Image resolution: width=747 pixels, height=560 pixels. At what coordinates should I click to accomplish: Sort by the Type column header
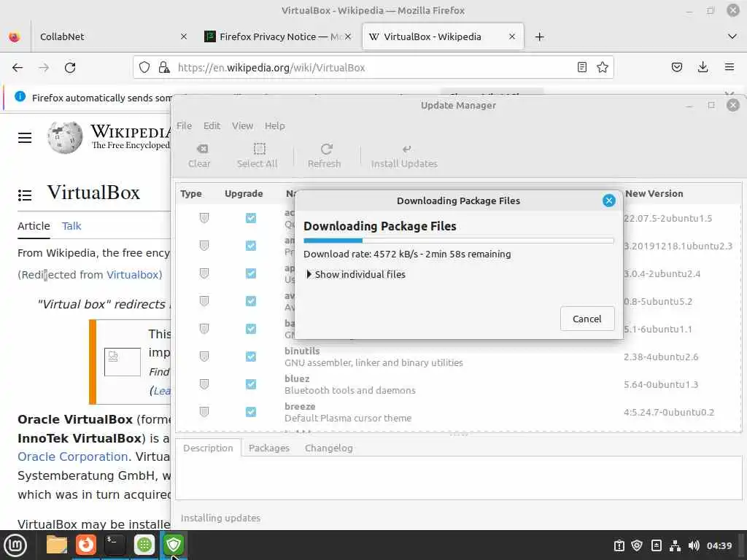[x=191, y=193]
